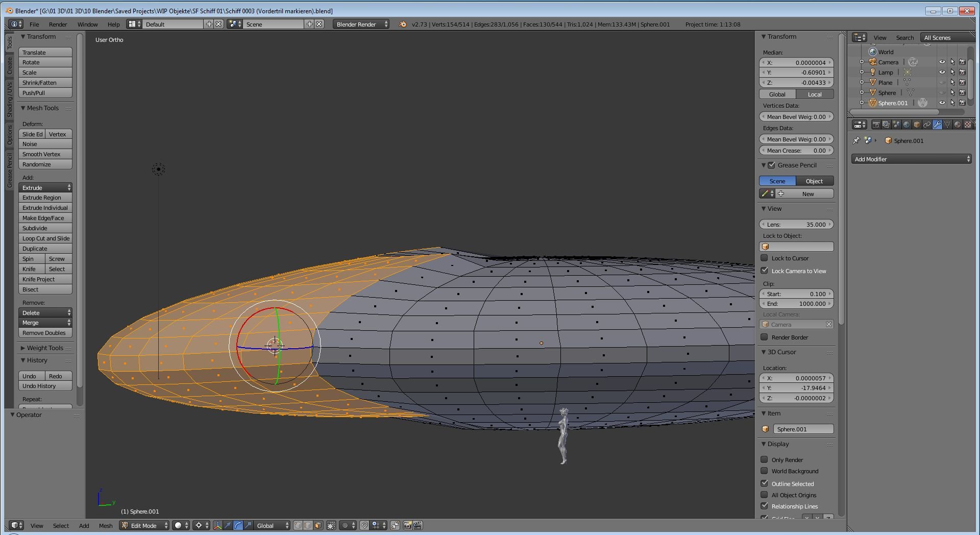This screenshot has width=980, height=535.
Task: Click the Subdivide button
Action: pyautogui.click(x=45, y=228)
